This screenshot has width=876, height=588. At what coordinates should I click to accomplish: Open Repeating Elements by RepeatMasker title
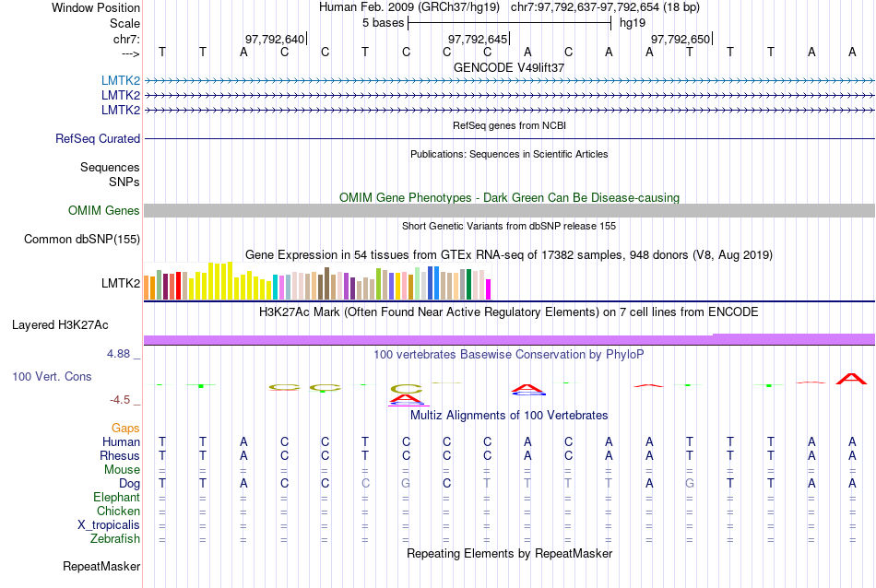509,554
